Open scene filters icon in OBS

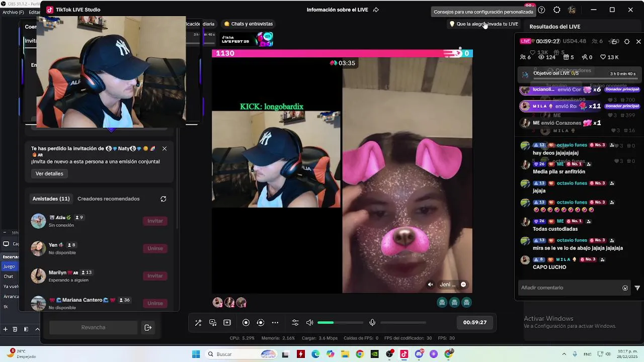pyautogui.click(x=26, y=329)
